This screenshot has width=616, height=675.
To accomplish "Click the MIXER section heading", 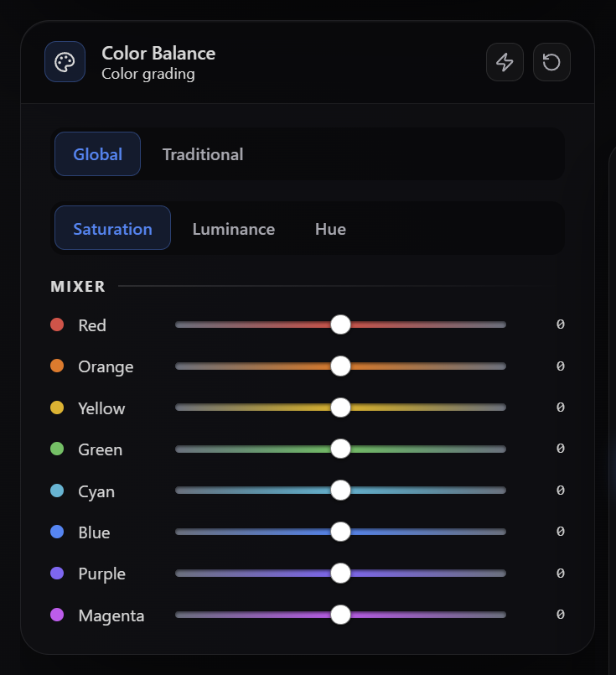I will pos(78,286).
